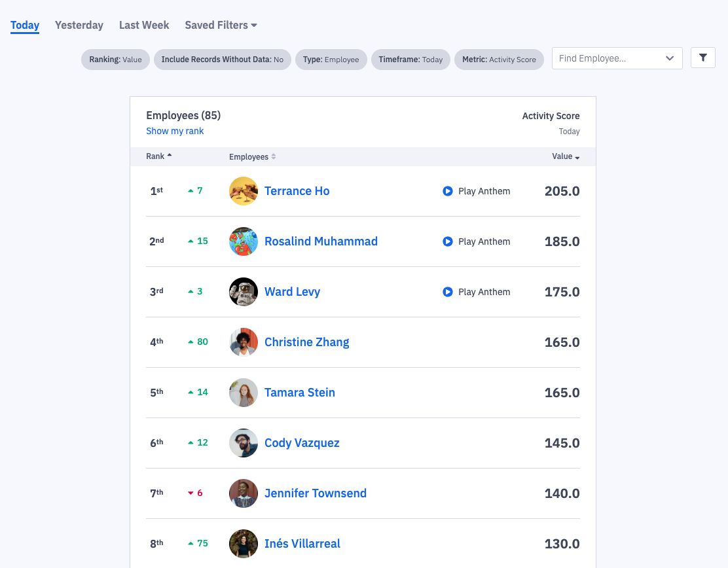Toggle Value column sorting order

577,156
